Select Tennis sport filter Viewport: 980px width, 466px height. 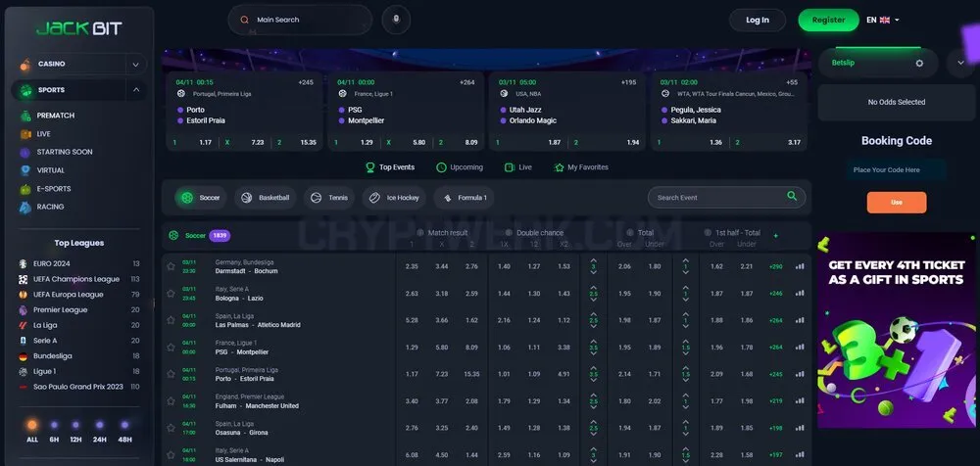point(329,198)
